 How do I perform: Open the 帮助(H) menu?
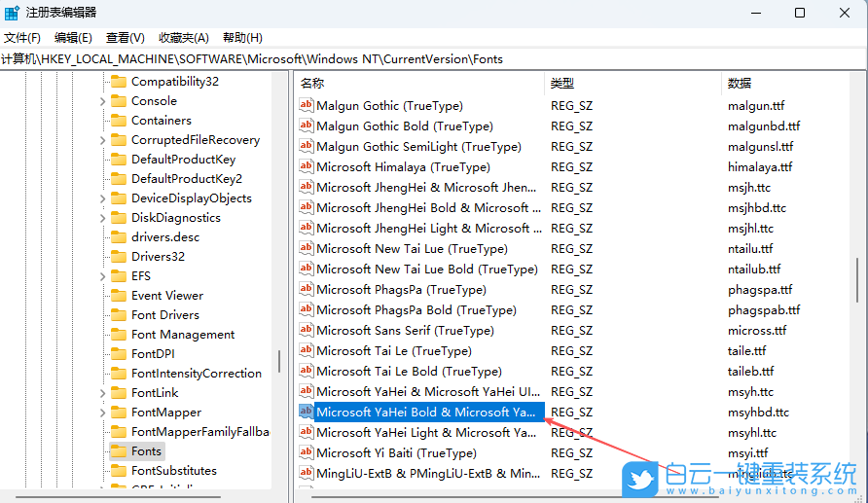click(242, 38)
